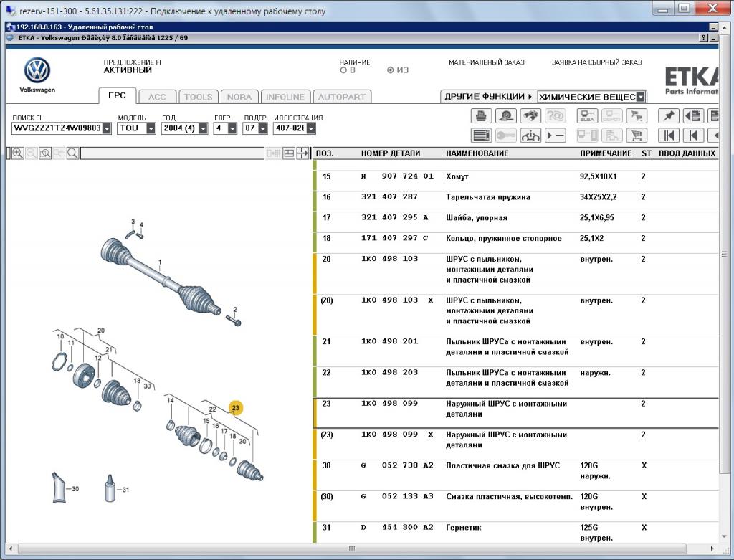Screen dimensions: 734x560
Task: Click ЗАЯВКА НА СБОРНЫЙ ЗАКАЗ
Action: tap(597, 62)
